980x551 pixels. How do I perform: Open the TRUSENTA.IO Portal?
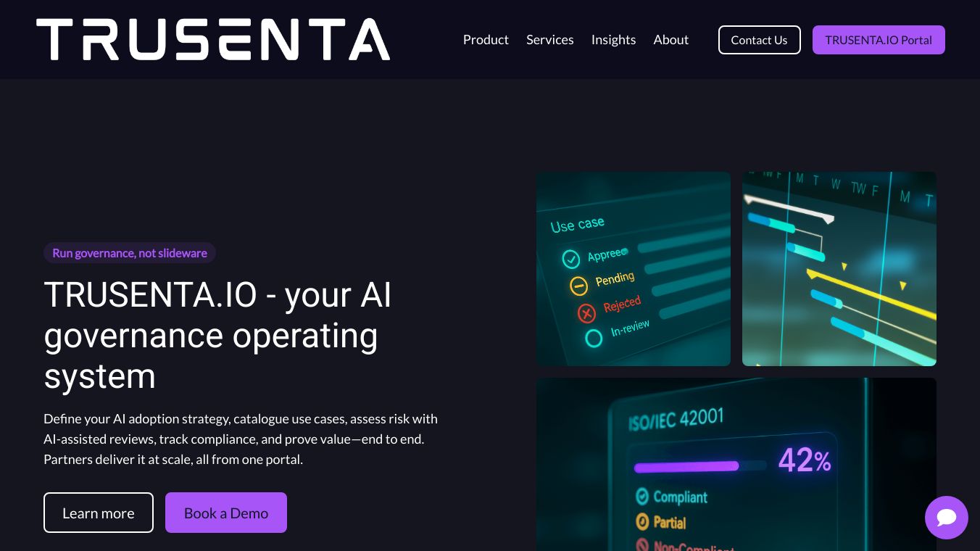coord(879,40)
